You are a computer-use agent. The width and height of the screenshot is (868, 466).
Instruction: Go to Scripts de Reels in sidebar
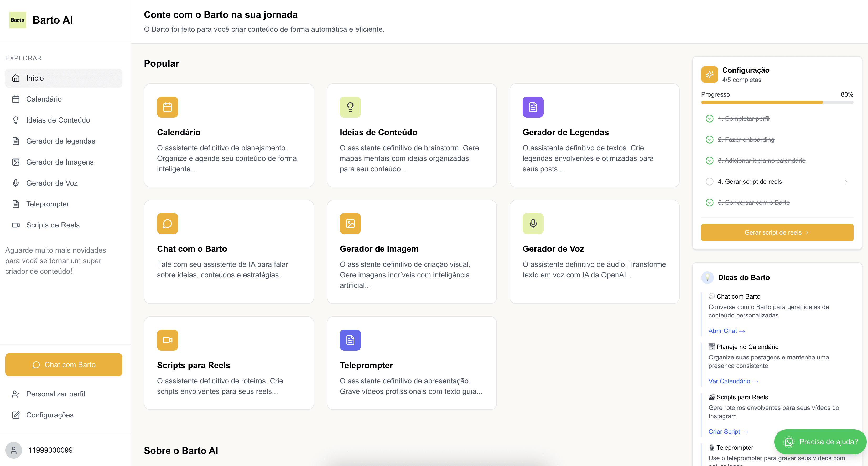[x=64, y=225]
